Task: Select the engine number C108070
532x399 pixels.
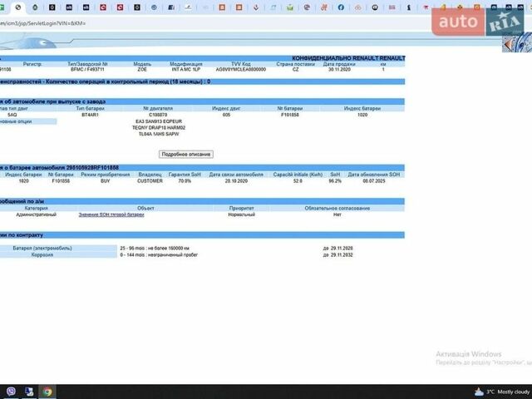Action: (158, 115)
